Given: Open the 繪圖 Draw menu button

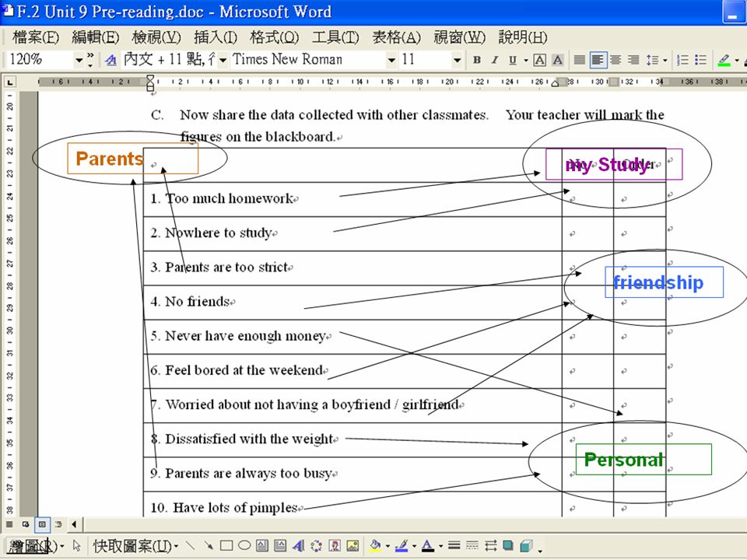Looking at the screenshot, I should 36,546.
